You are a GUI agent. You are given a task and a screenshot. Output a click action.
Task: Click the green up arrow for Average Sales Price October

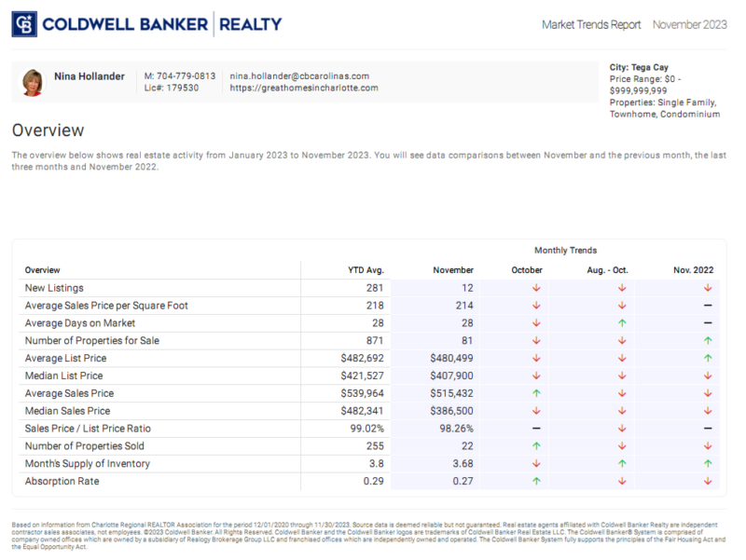point(535,393)
